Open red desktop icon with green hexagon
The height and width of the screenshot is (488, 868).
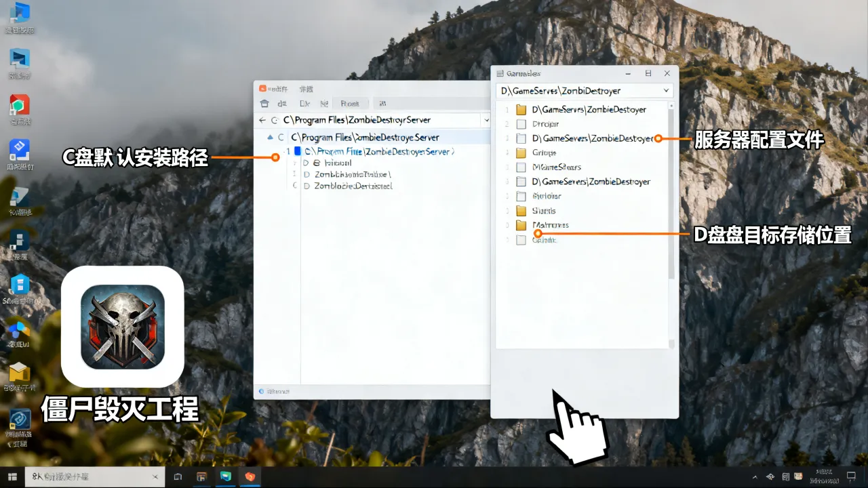click(x=20, y=105)
